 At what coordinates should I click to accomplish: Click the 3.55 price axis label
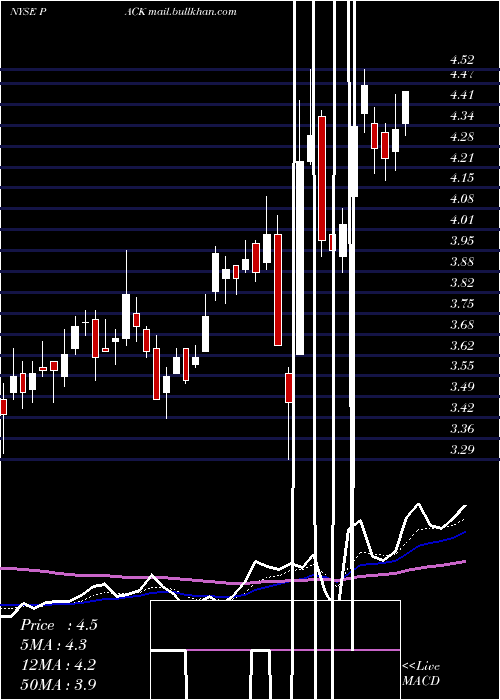[462, 366]
